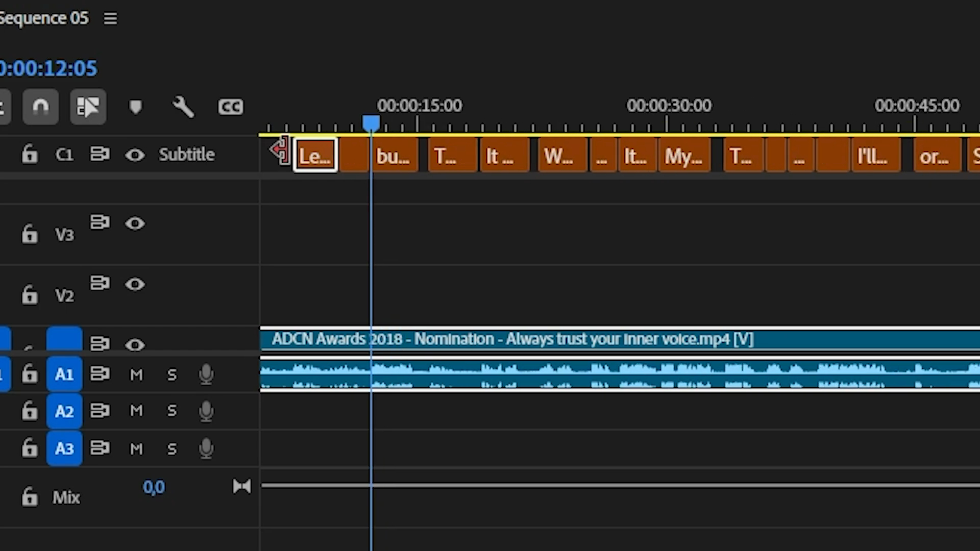Viewport: 980px width, 551px height.
Task: Enable A3 track targeting button
Action: coord(64,448)
